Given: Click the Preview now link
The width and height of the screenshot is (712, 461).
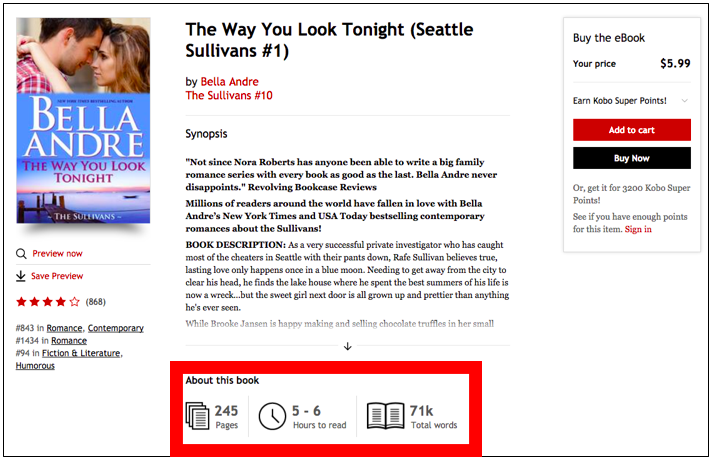Looking at the screenshot, I should pyautogui.click(x=57, y=254).
